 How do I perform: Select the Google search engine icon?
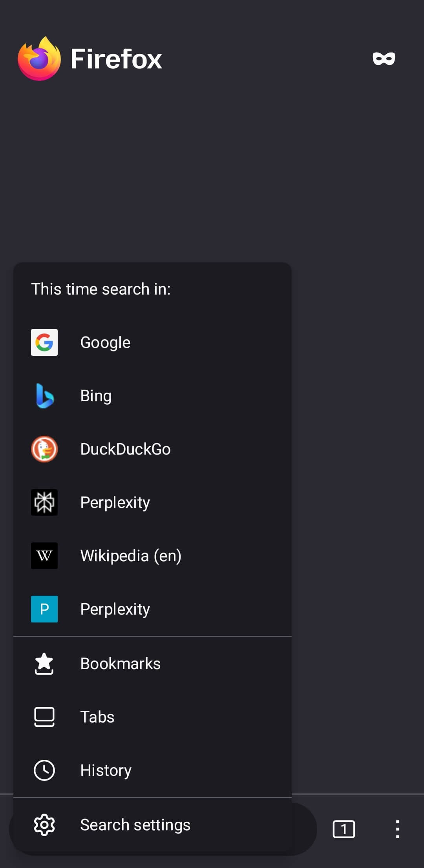point(44,342)
